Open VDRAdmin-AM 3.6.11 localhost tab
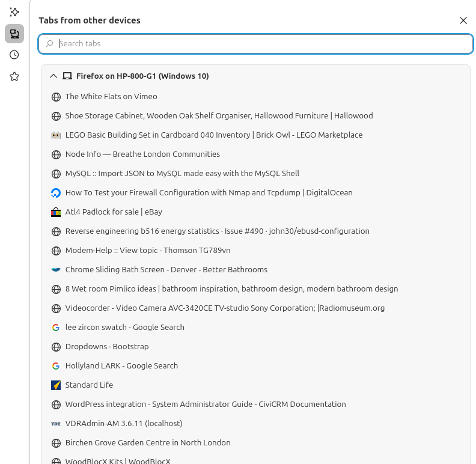The width and height of the screenshot is (476, 464). click(124, 424)
